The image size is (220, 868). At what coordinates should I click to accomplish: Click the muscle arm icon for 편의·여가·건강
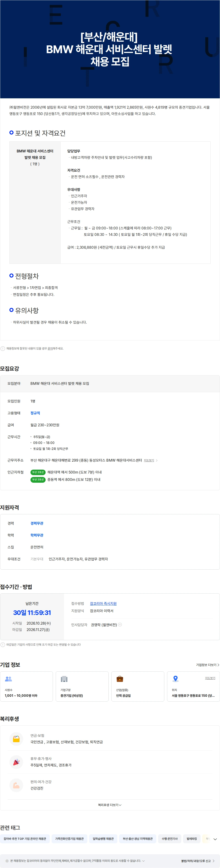pyautogui.click(x=16, y=785)
